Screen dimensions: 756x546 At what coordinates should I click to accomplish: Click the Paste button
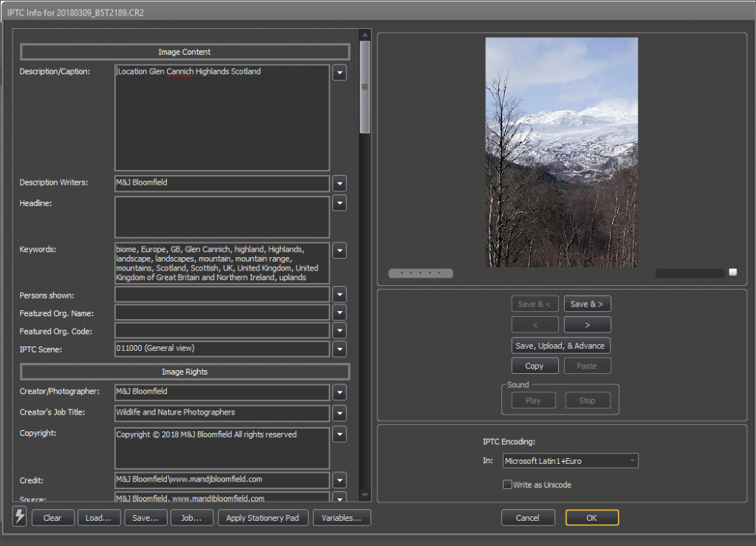(587, 366)
